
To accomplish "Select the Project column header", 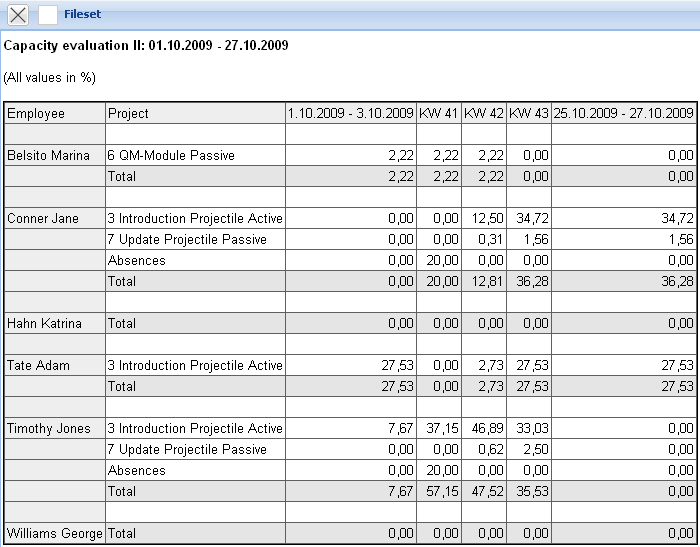I will pos(196,113).
